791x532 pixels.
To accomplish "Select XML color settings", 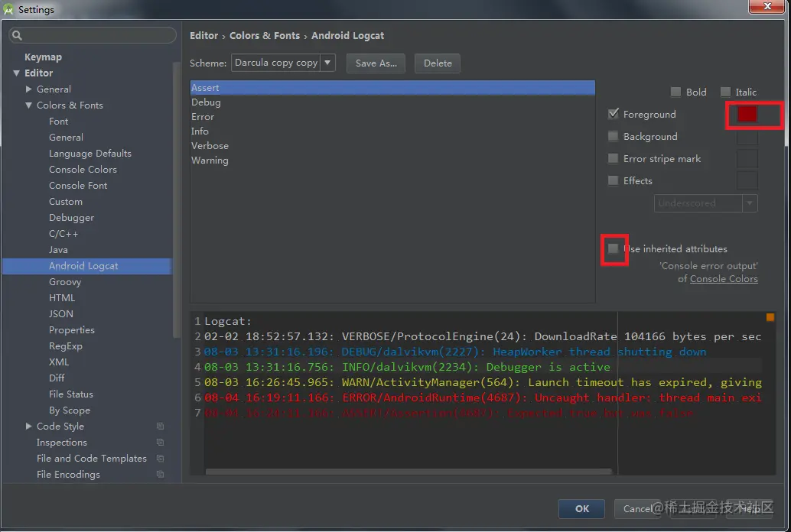I will coord(58,362).
